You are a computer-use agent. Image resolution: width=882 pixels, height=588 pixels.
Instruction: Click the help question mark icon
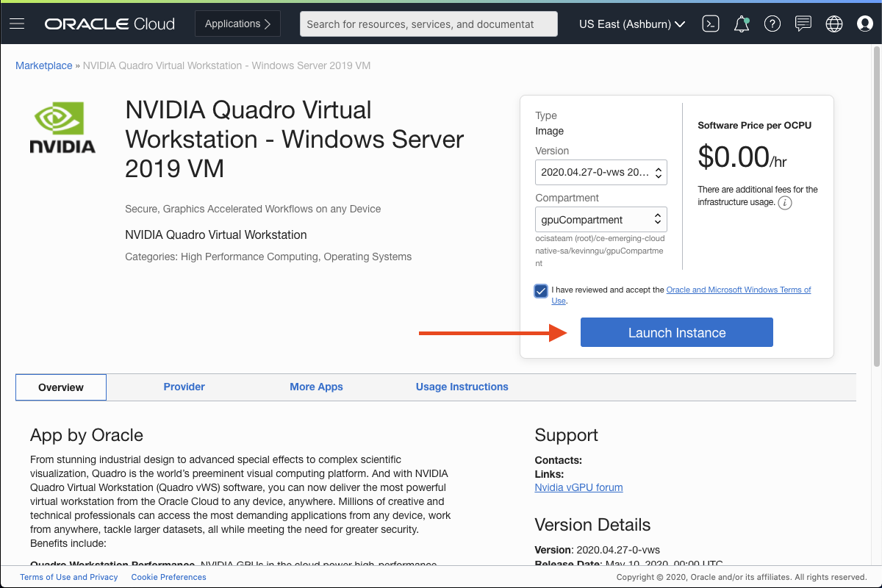(772, 23)
